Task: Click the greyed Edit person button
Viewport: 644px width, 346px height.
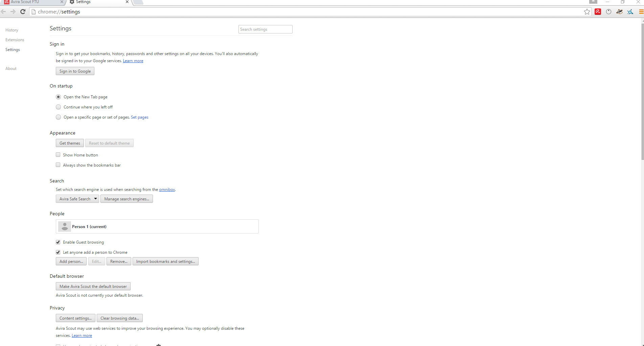Action: tap(96, 262)
